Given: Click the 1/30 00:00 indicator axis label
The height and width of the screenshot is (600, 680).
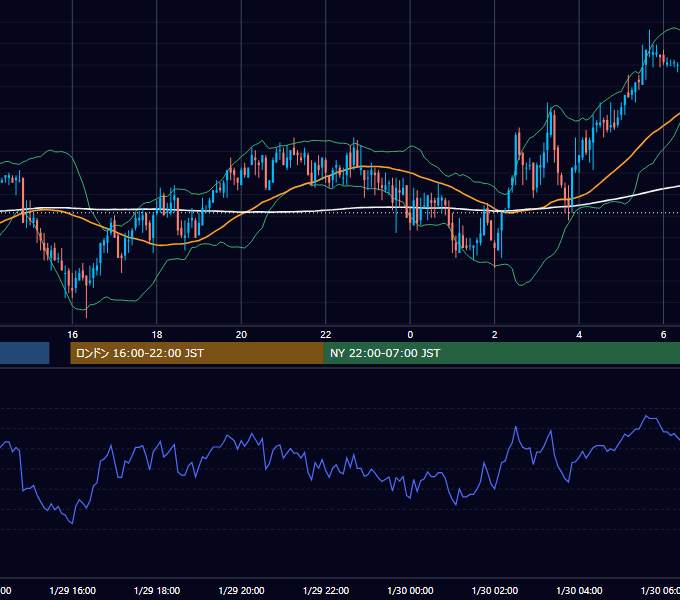Looking at the screenshot, I should click(x=410, y=590).
